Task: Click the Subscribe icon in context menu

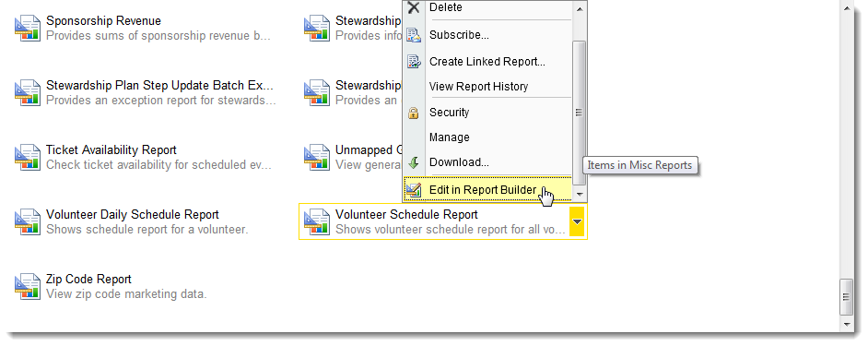Action: click(x=413, y=35)
